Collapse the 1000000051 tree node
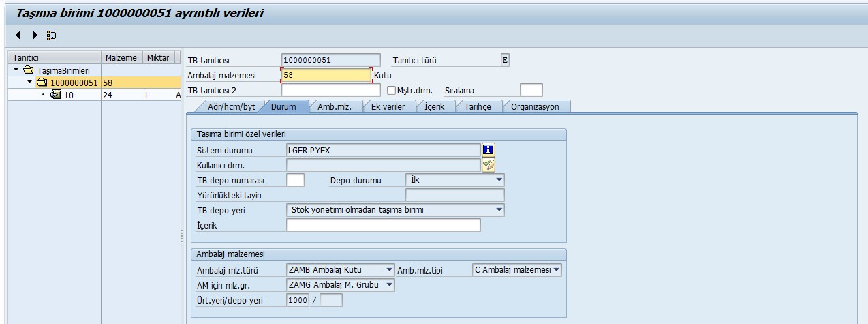 (x=29, y=83)
